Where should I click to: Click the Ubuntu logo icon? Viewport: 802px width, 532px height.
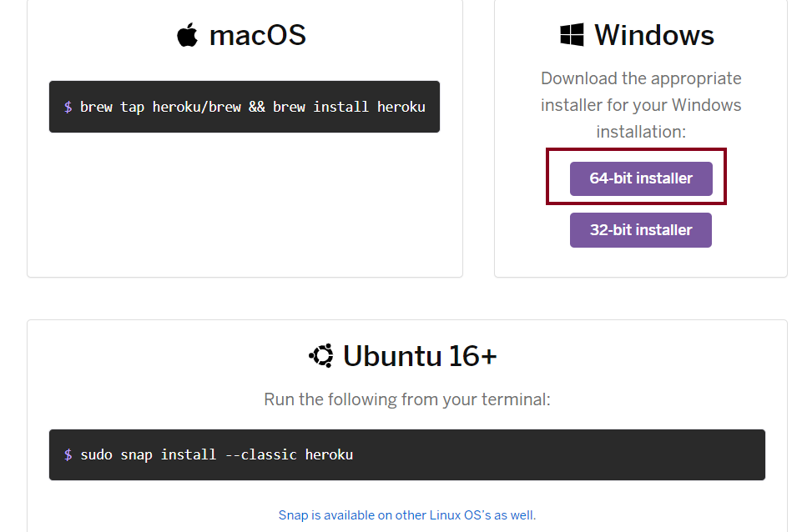coord(322,355)
